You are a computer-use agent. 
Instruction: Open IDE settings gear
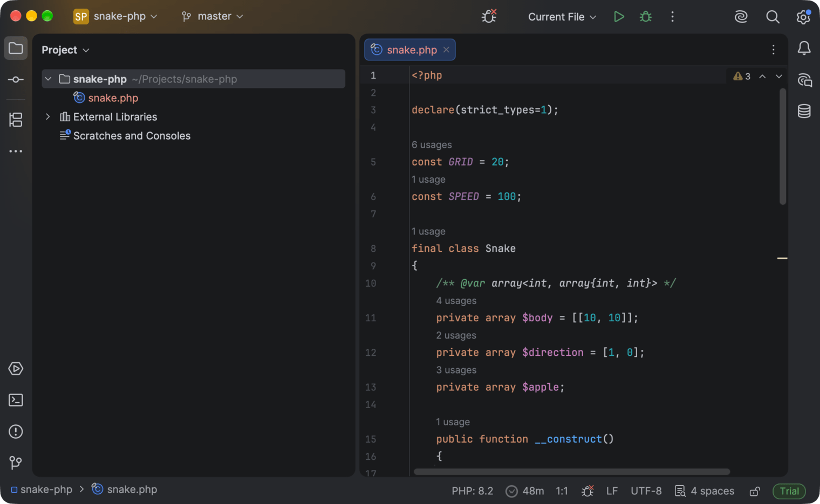click(803, 17)
